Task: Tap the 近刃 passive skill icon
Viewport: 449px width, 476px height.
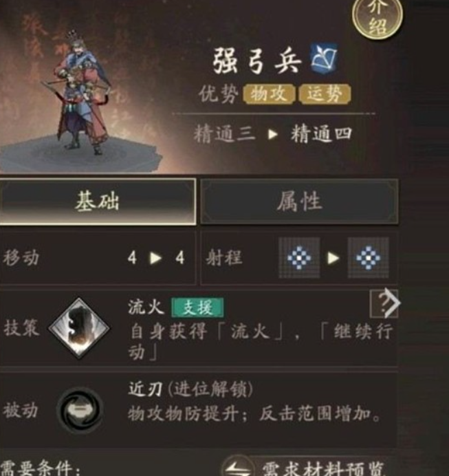Action: tap(80, 410)
